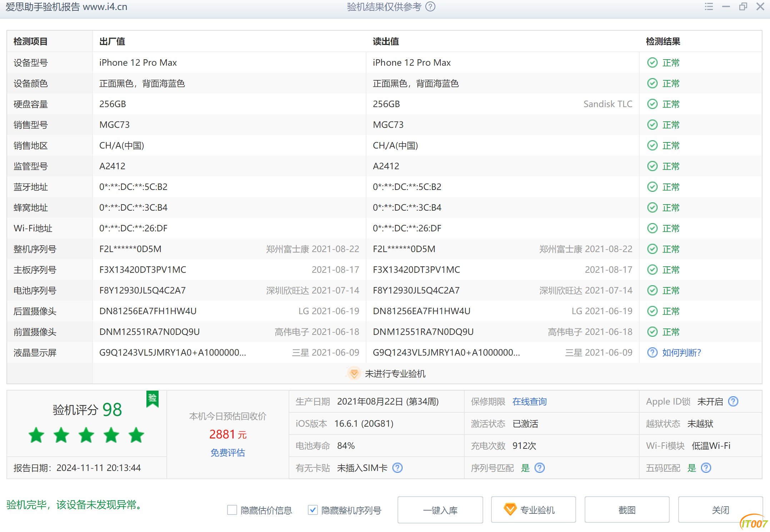Click the 2881 元 estimated price
770x532 pixels.
(x=227, y=435)
